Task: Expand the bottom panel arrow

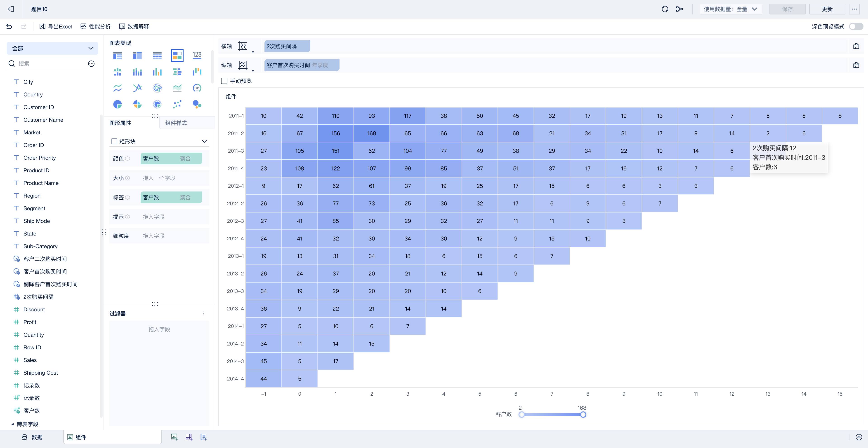Action: (x=859, y=437)
